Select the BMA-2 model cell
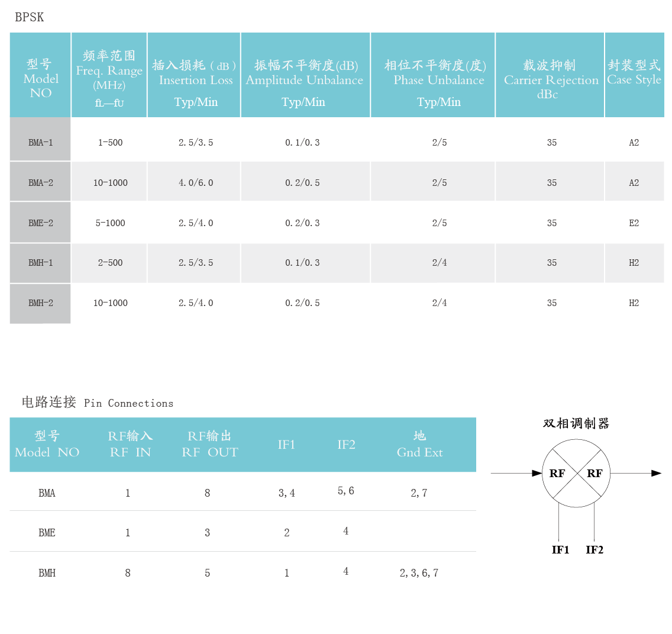The image size is (672, 634). coord(40,183)
